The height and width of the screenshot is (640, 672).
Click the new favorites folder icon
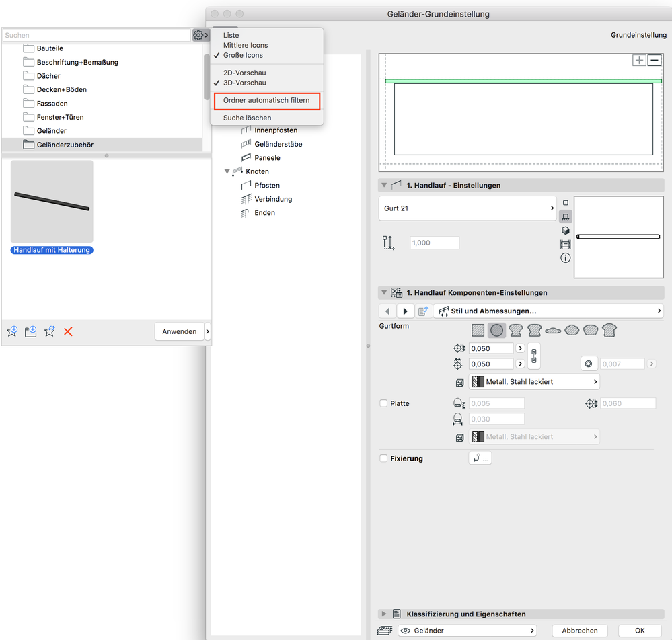click(x=30, y=331)
